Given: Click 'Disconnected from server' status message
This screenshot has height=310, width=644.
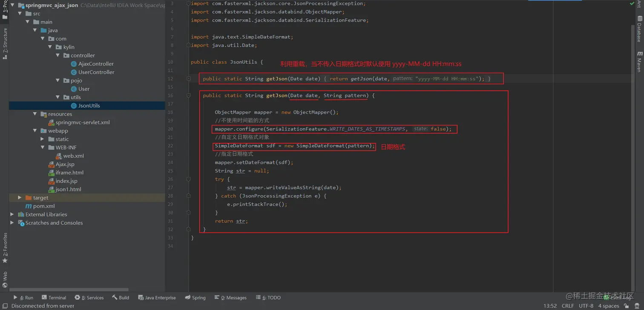Looking at the screenshot, I should point(43,306).
